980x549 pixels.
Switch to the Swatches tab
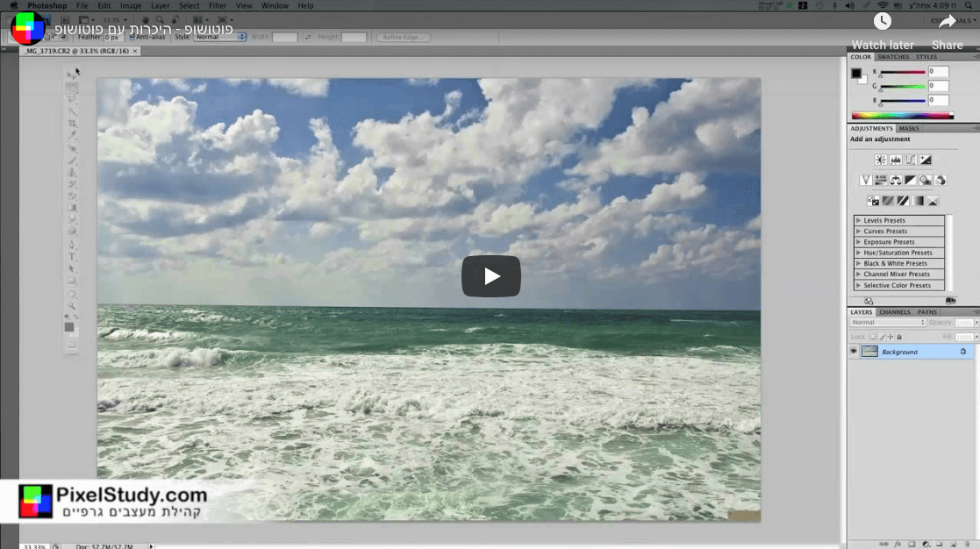pyautogui.click(x=893, y=57)
